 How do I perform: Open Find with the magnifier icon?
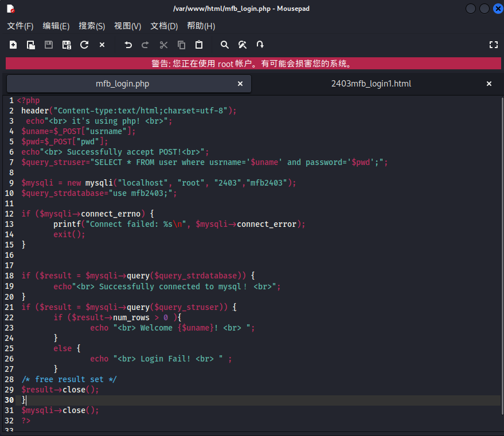tap(225, 45)
